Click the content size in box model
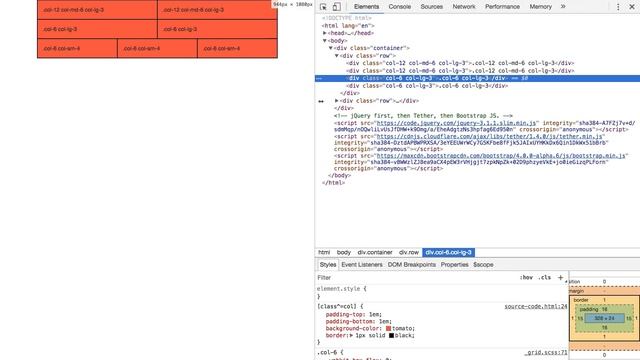640x360 pixels. point(604,318)
